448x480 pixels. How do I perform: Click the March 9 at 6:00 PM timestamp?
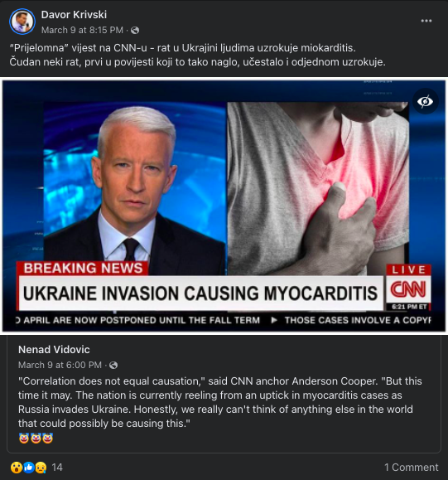(60, 366)
